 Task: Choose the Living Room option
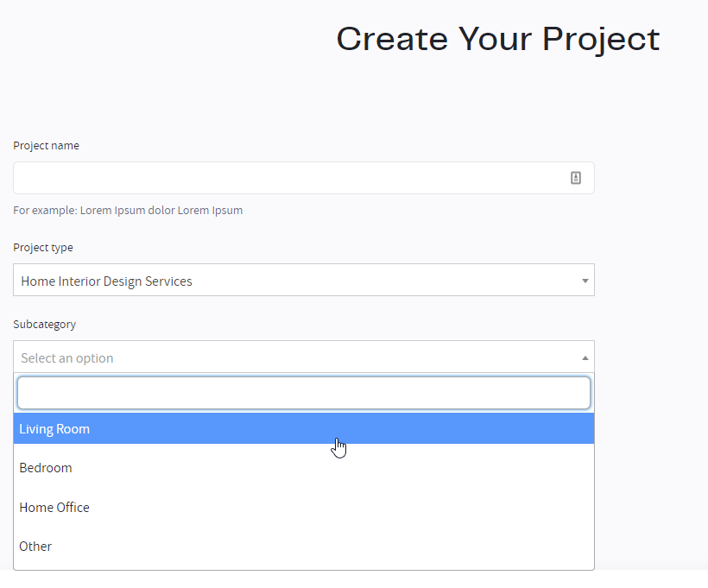pyautogui.click(x=303, y=428)
